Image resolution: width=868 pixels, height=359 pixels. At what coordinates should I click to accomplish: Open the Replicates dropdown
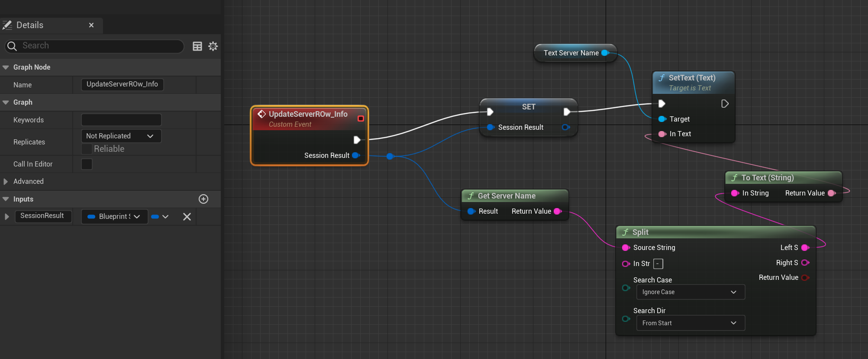point(121,136)
